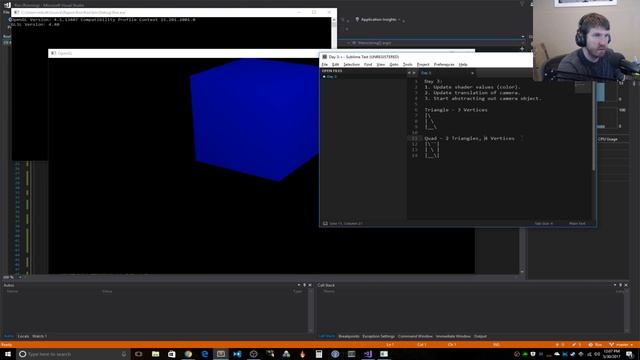Open Visual Studio Code from the taskbar
640x360 pixels.
coord(237,354)
